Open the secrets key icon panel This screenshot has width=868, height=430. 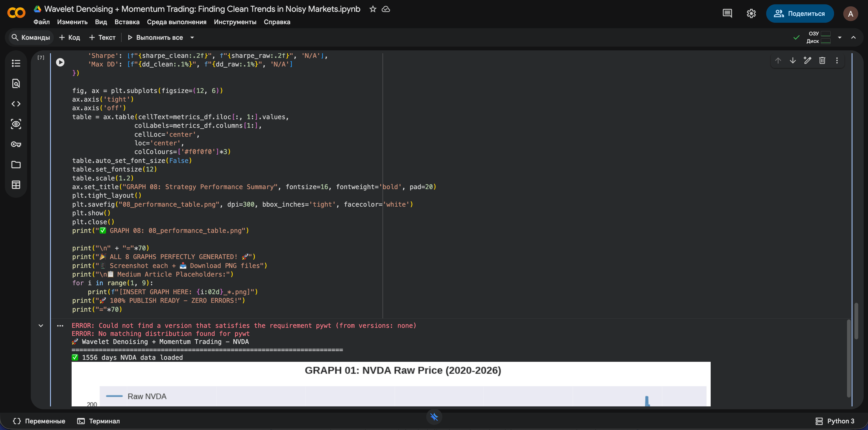[x=16, y=144]
